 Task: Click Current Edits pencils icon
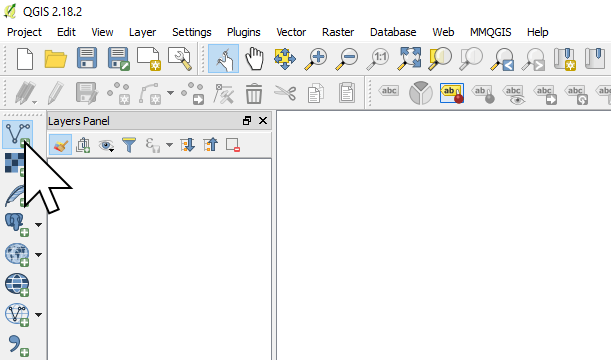point(25,94)
